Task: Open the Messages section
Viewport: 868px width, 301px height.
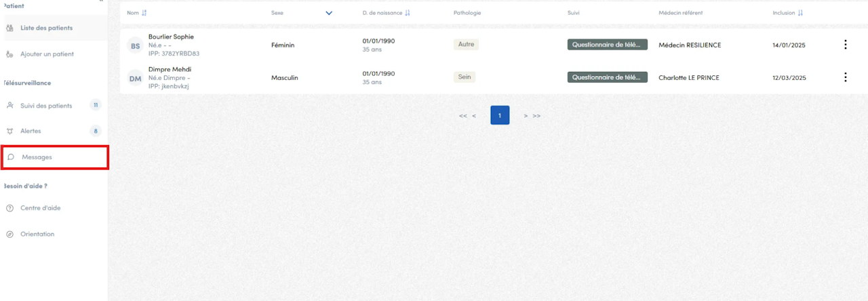Action: pyautogui.click(x=54, y=157)
